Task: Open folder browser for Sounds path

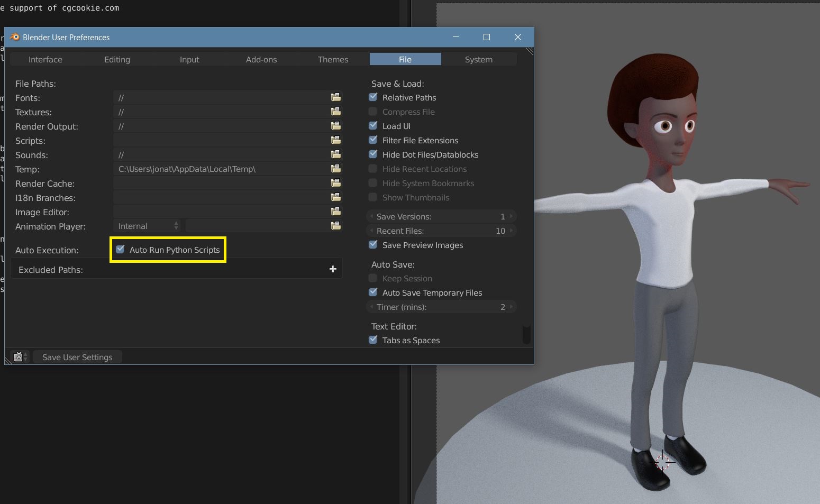Action: pos(335,154)
